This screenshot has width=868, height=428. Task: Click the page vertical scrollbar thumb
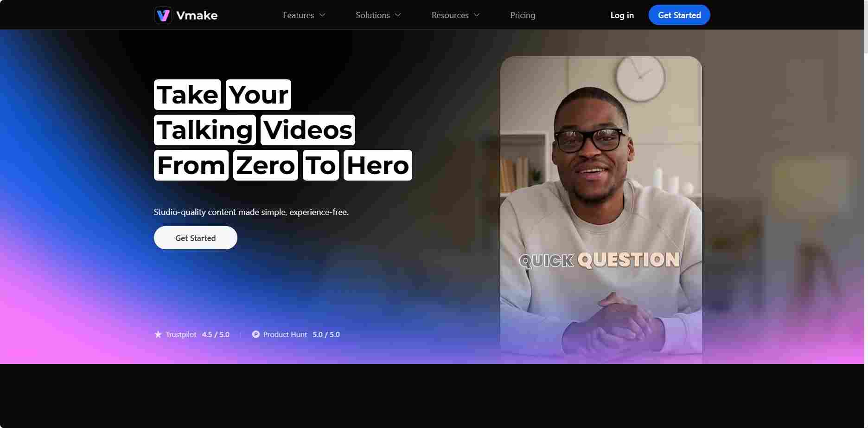(x=866, y=26)
